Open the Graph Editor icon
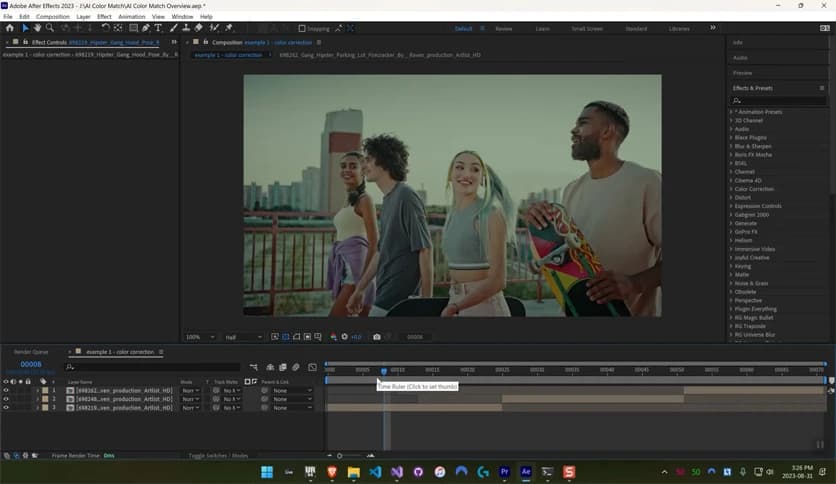Image resolution: width=836 pixels, height=484 pixels. tap(312, 367)
